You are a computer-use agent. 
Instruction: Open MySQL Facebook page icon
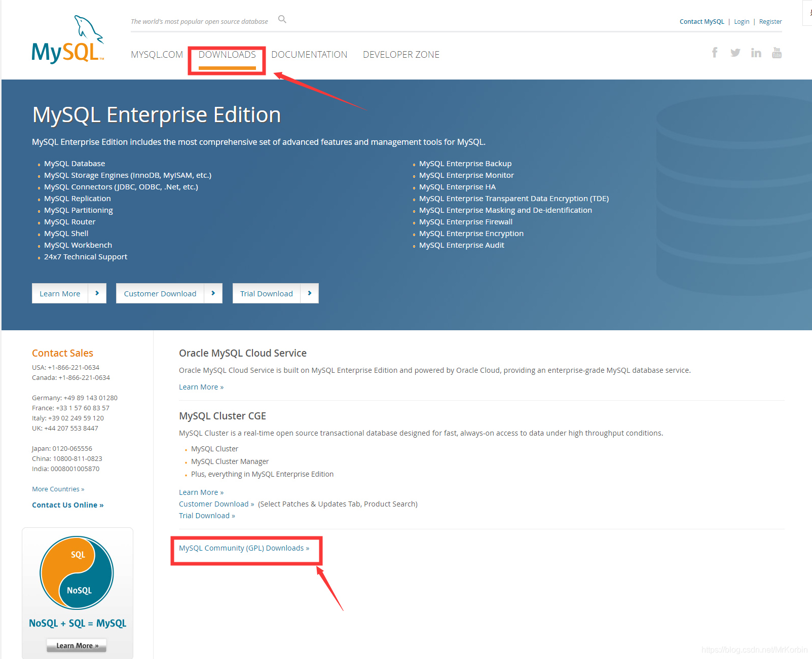point(715,53)
